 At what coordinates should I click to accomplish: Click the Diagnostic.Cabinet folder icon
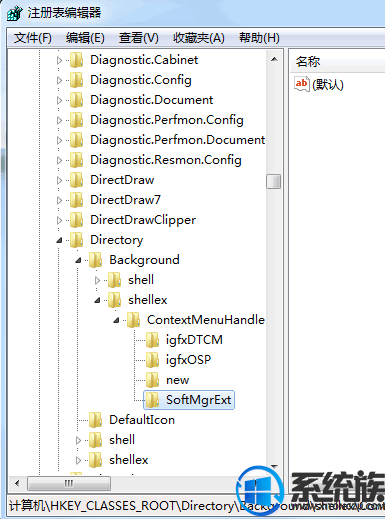point(76,60)
